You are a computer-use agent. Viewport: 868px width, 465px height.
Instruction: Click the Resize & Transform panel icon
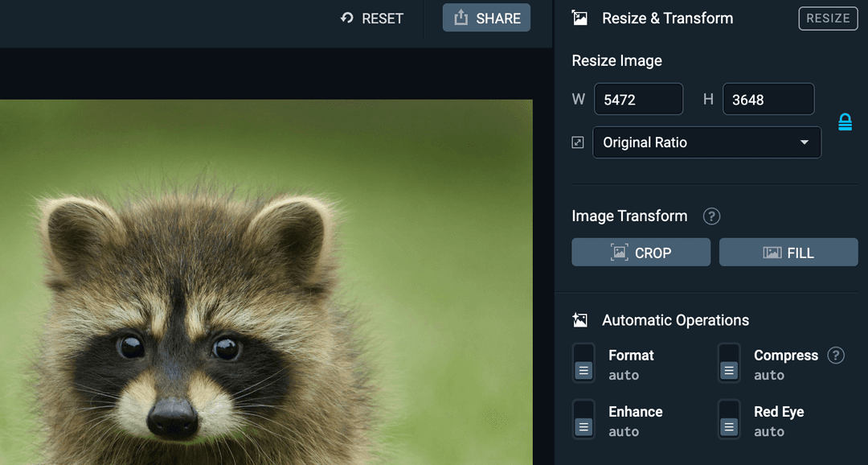coord(579,19)
